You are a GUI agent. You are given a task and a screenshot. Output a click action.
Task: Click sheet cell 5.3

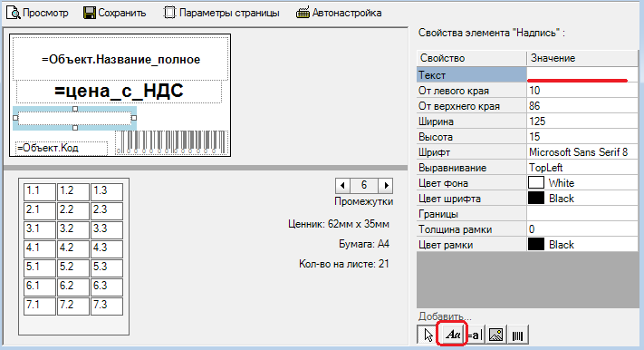[x=107, y=267]
